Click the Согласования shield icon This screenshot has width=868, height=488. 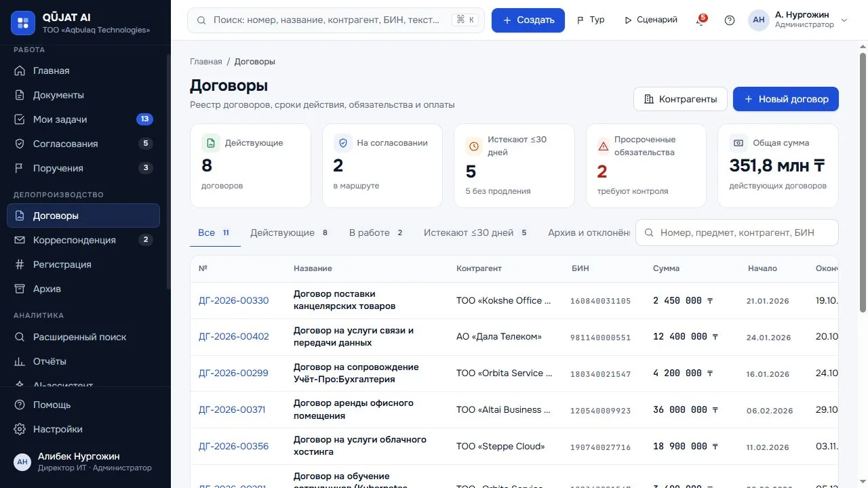[x=20, y=144]
